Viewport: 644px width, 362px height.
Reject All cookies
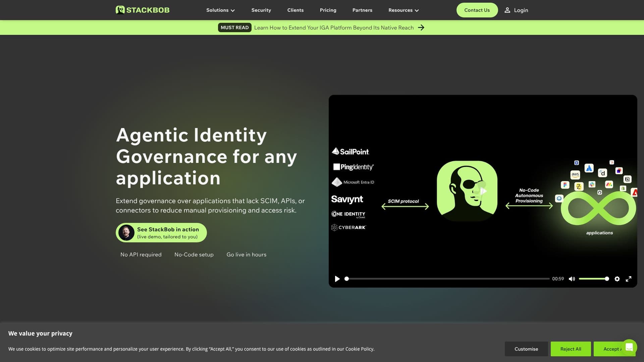(x=571, y=349)
